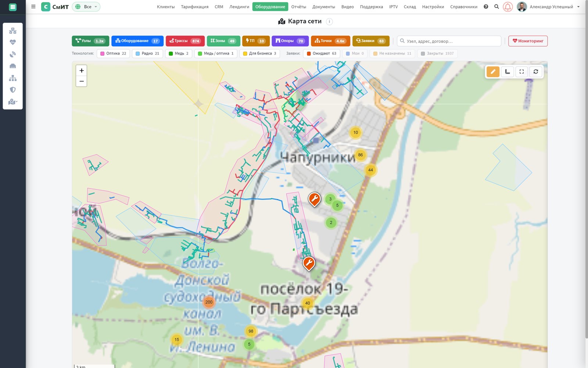Click the wrench marker near cluster 3
588x368 pixels.
314,199
